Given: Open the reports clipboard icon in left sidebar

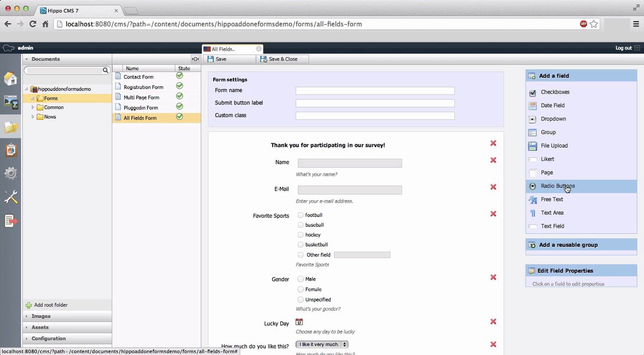Looking at the screenshot, I should 11,150.
